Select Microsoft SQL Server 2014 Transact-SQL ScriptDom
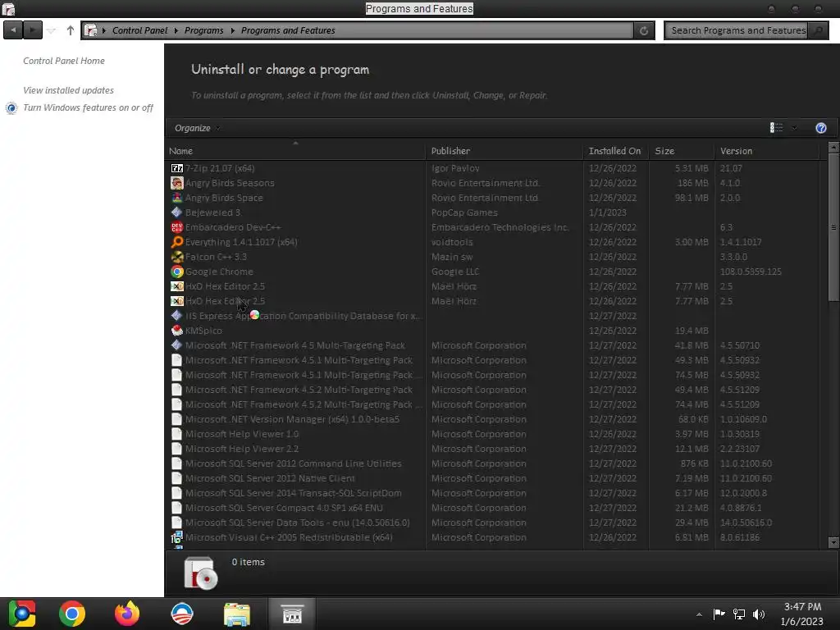Image resolution: width=840 pixels, height=630 pixels. [493, 493]
